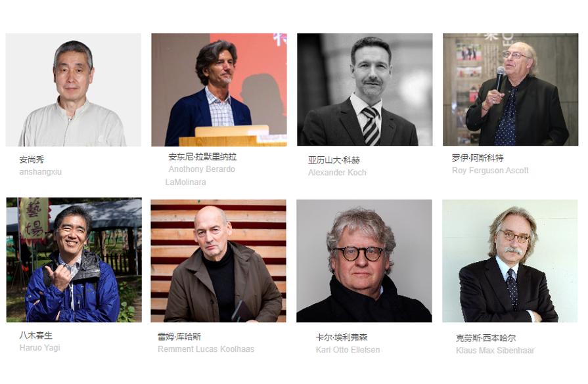Select Alexander Koch's black-and-white photo
This screenshot has height=384, width=588.
[365, 89]
